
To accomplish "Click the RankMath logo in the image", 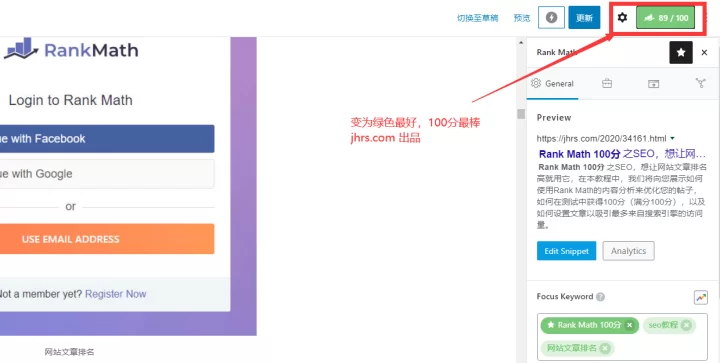I will point(71,49).
